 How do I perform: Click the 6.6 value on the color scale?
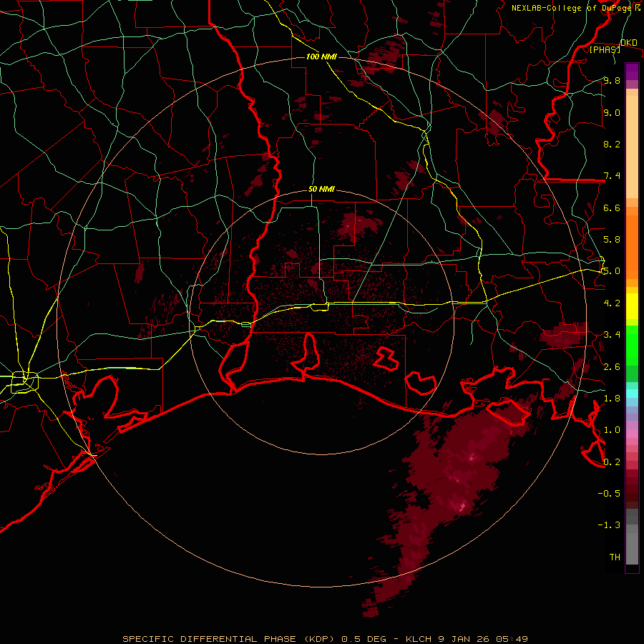[612, 208]
